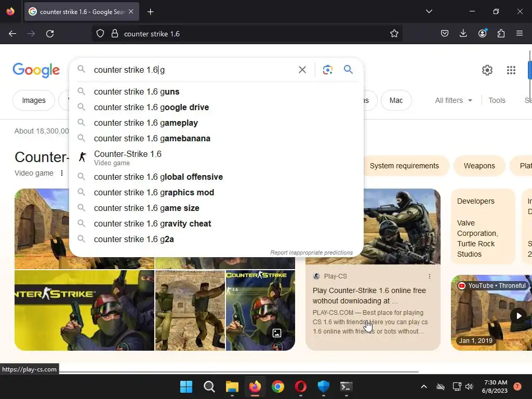Select suggestion counter strike 1.6 graphics mod
This screenshot has height=399, width=532.
point(216,192)
